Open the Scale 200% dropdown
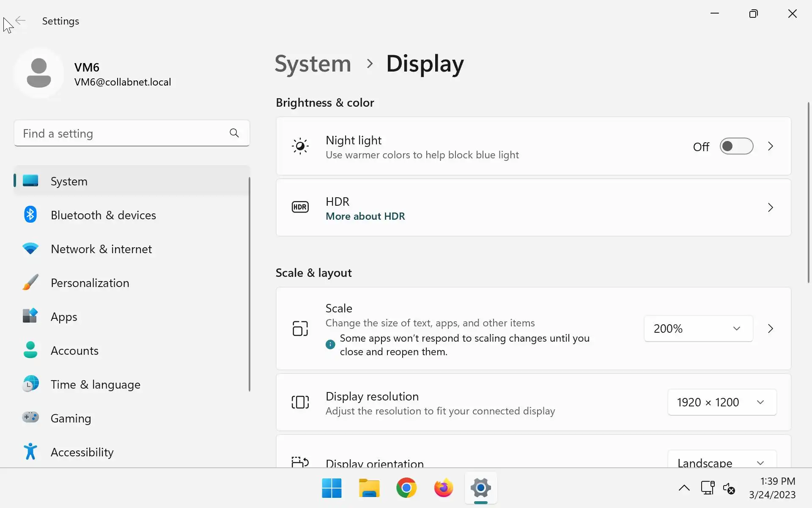The height and width of the screenshot is (508, 812). [698, 329]
